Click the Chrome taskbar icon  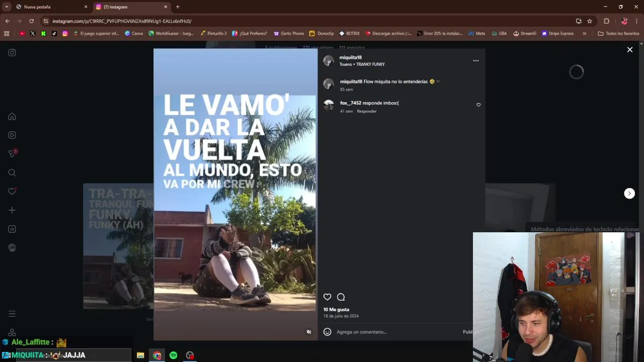157,355
